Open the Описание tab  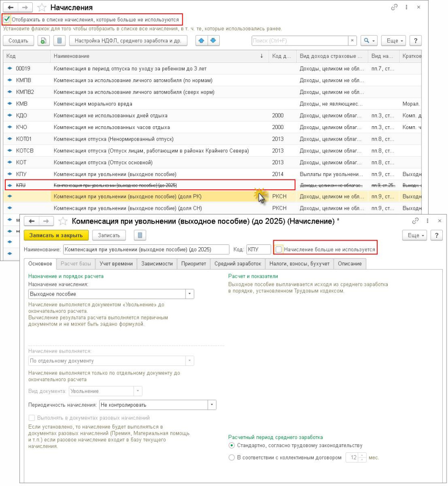tap(350, 264)
